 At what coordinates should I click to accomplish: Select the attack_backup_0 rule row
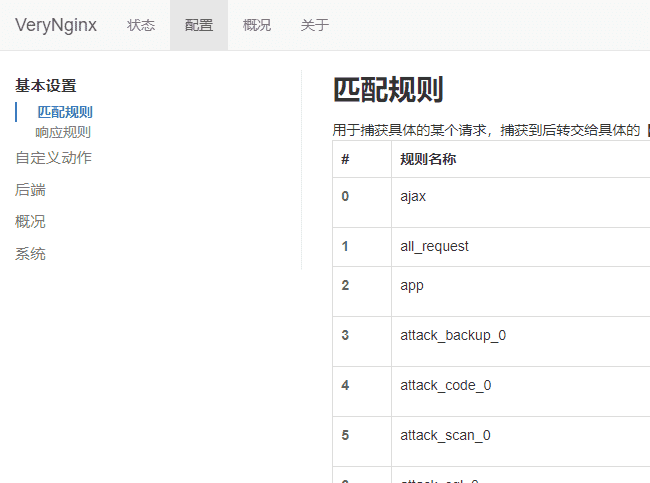491,341
